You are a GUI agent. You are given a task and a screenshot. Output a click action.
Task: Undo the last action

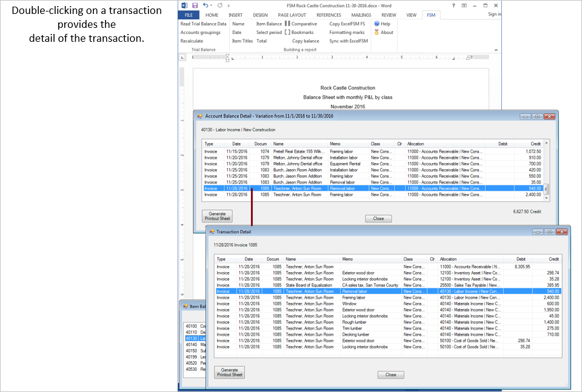point(206,5)
